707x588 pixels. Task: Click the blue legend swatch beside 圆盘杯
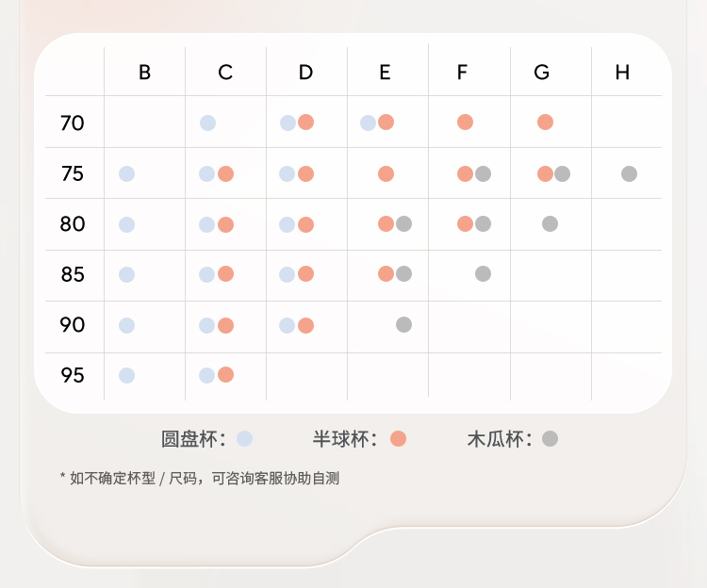click(244, 438)
